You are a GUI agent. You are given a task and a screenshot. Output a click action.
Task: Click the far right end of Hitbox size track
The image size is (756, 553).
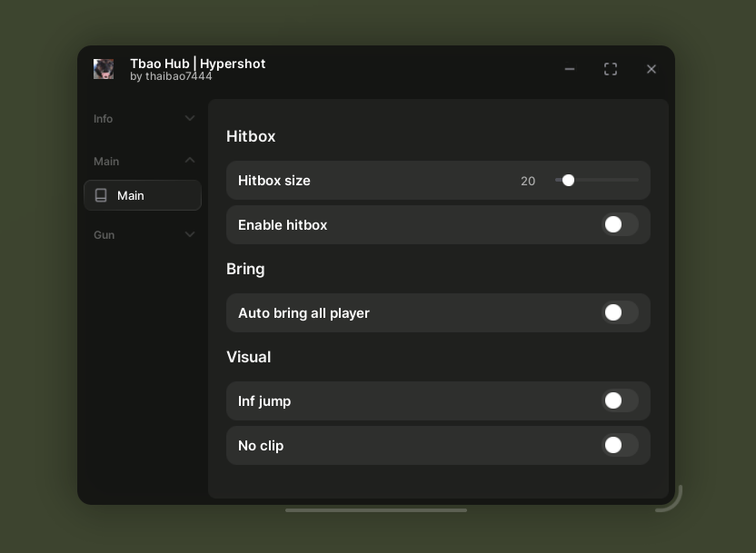637,180
